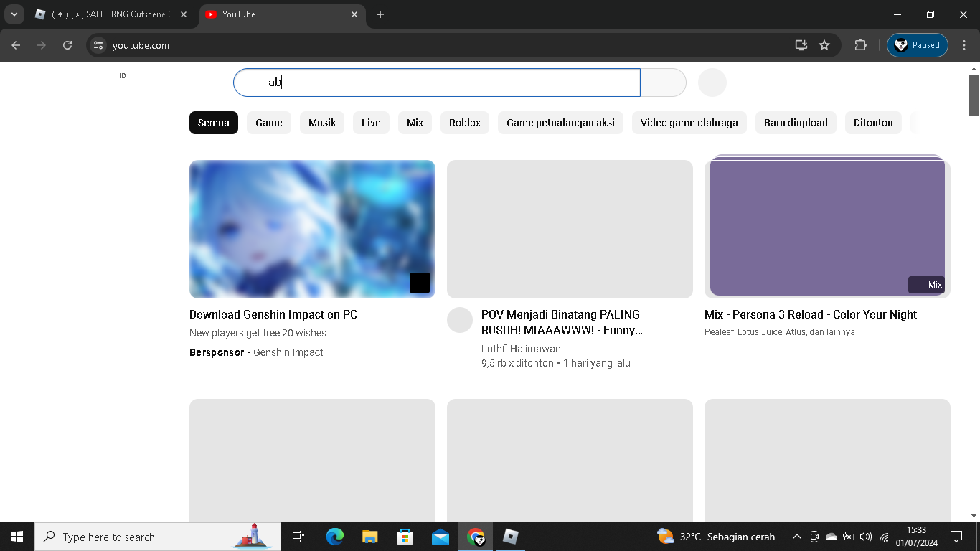Open POV Menjadi Binatang PALING RUSUH video title
The image size is (980, 551).
click(x=562, y=322)
